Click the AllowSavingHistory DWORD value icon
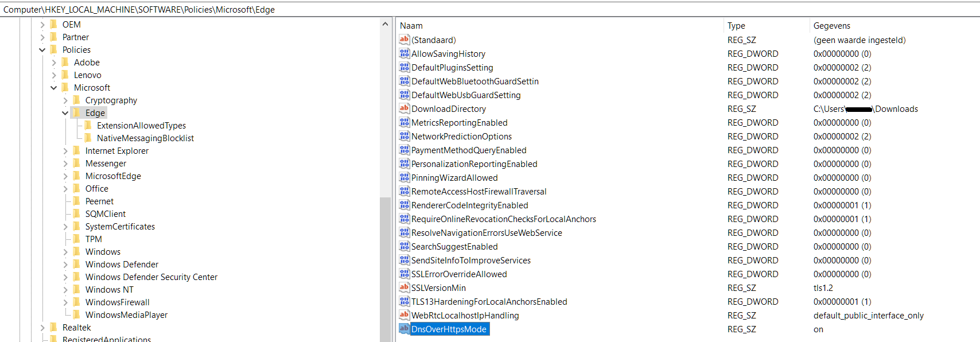 point(405,53)
